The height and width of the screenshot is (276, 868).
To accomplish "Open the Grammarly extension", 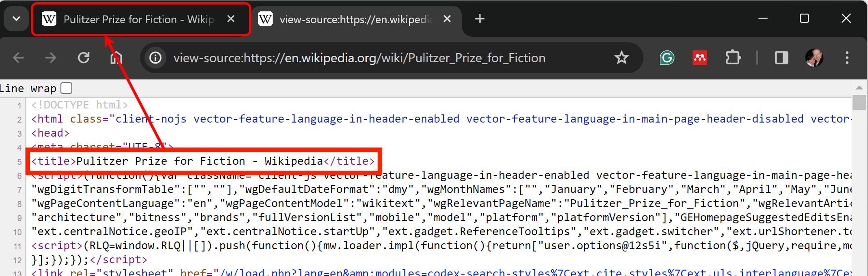I will [x=667, y=58].
